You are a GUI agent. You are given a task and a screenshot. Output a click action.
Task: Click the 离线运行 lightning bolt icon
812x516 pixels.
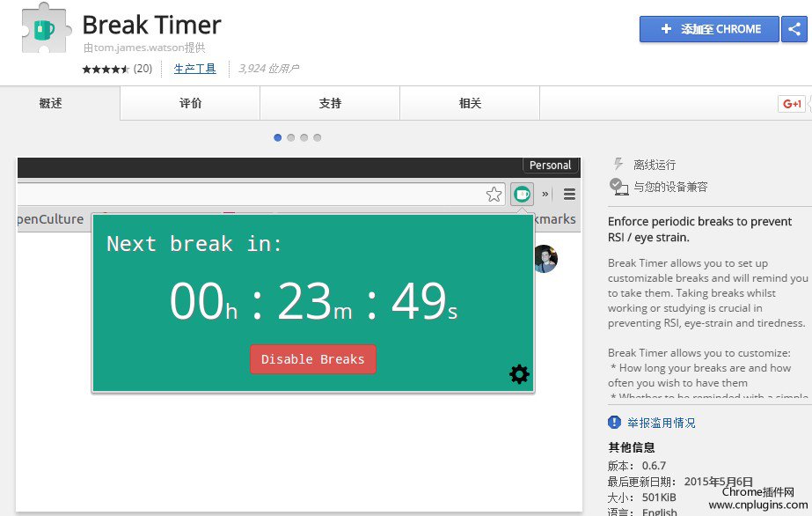coord(618,165)
